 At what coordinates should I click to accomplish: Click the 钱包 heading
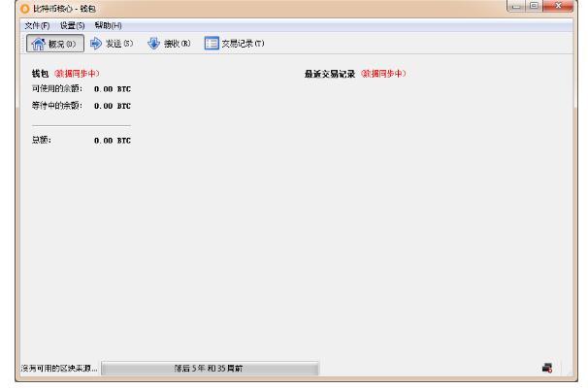coord(40,74)
